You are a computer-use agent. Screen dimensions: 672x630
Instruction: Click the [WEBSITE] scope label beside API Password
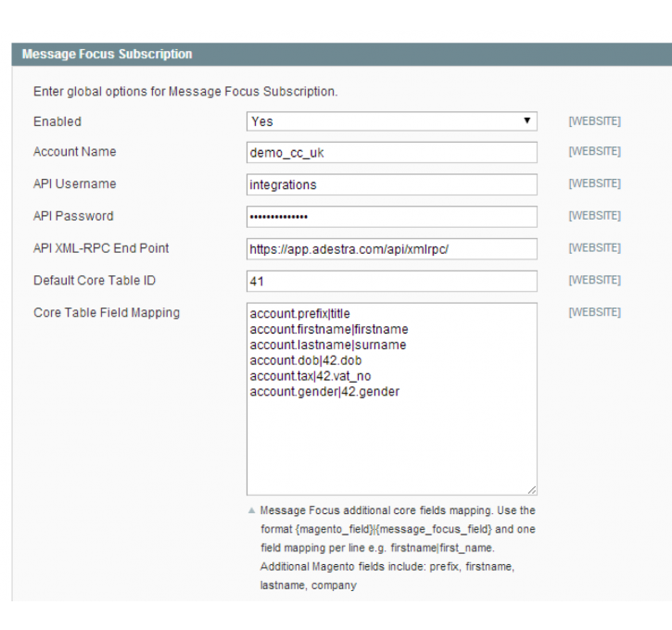(x=594, y=216)
